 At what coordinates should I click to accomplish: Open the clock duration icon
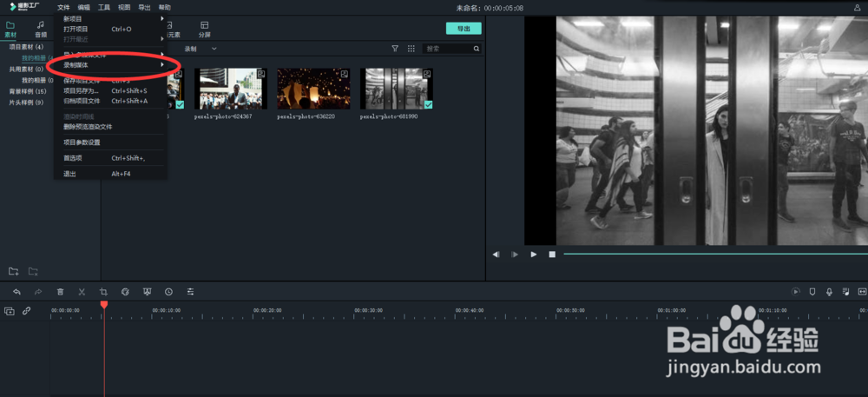(168, 292)
